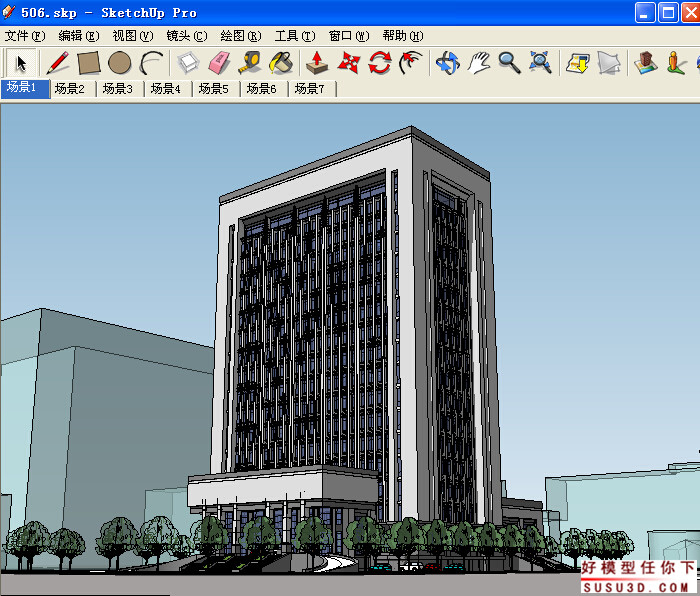The image size is (700, 596).
Task: Click the building model on map icon
Action: coord(646,63)
